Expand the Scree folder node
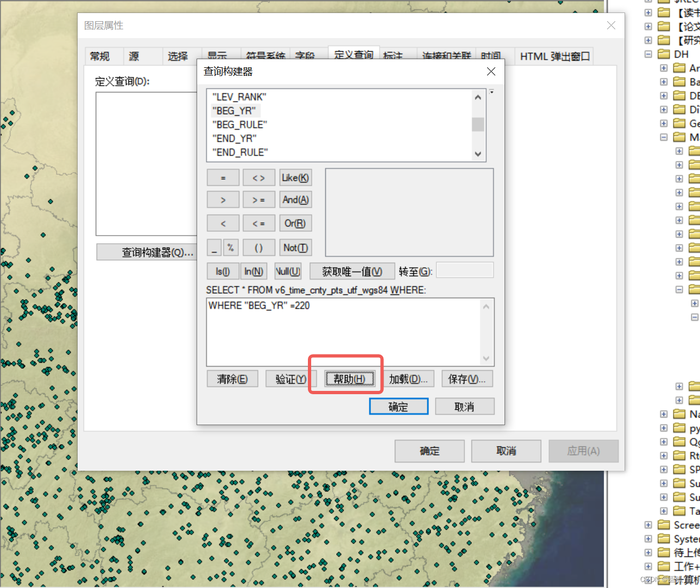 pos(648,525)
